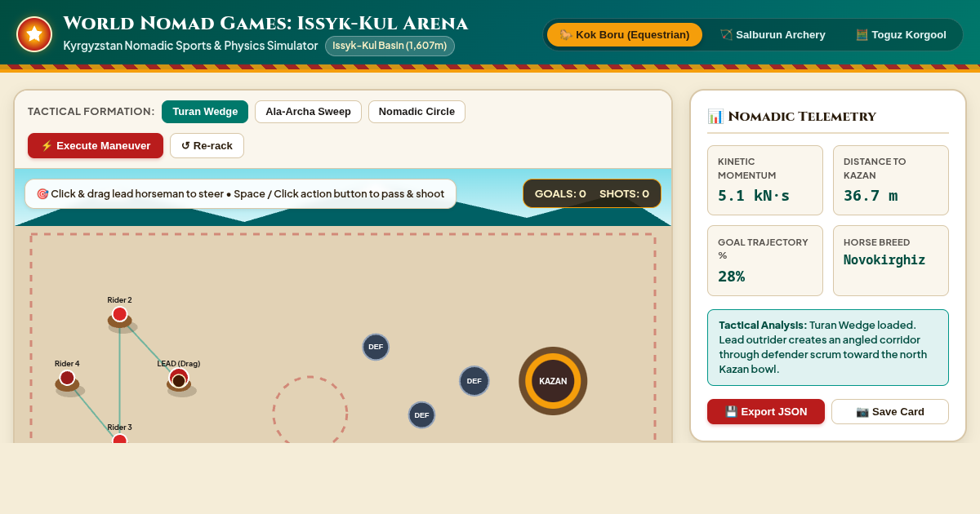
Task: Click the Goal Trajectory 28% card
Action: [765, 260]
